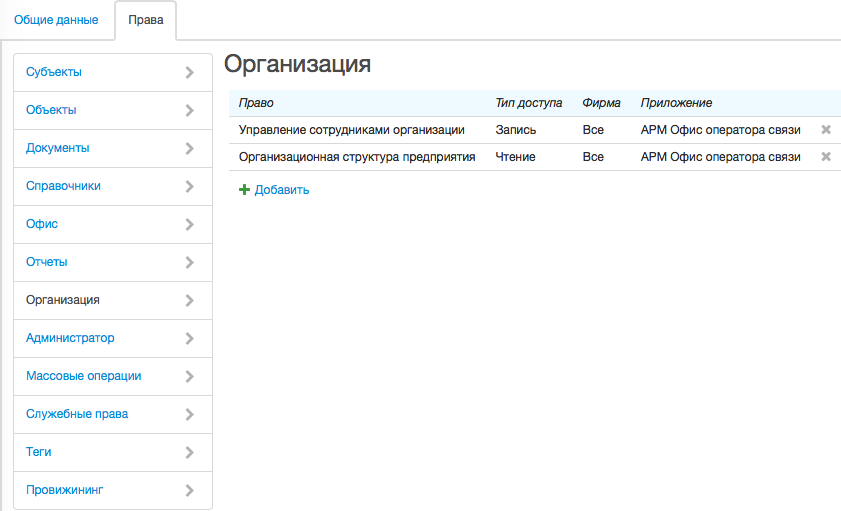The image size is (841, 511).
Task: Open the Субъекты section
Action: (x=113, y=72)
